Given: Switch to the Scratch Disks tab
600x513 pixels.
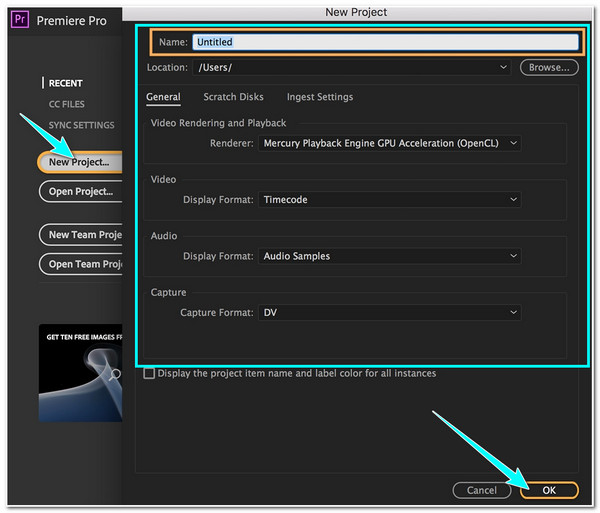Looking at the screenshot, I should pos(233,97).
